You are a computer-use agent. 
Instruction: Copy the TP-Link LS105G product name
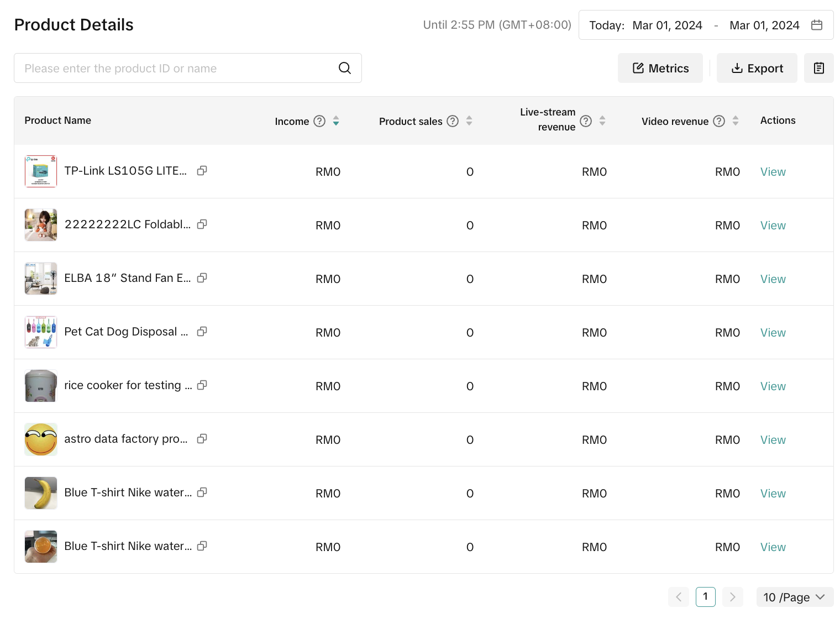point(202,171)
